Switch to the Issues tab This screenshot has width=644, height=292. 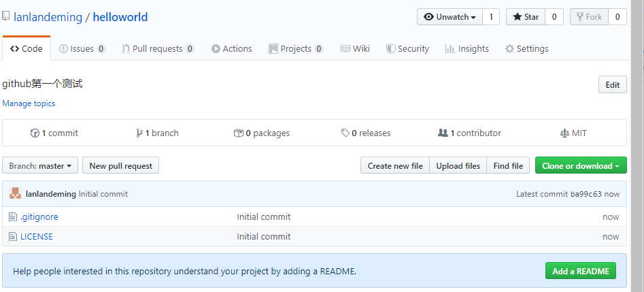pos(82,48)
